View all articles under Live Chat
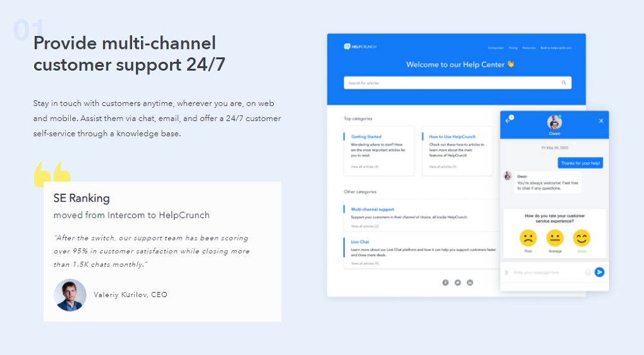The height and width of the screenshot is (355, 644). coord(365,264)
